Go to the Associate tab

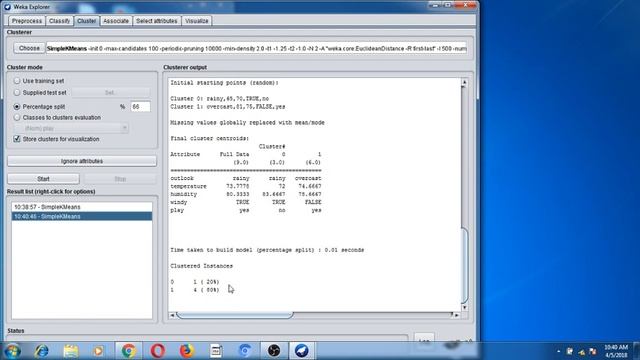[x=116, y=21]
